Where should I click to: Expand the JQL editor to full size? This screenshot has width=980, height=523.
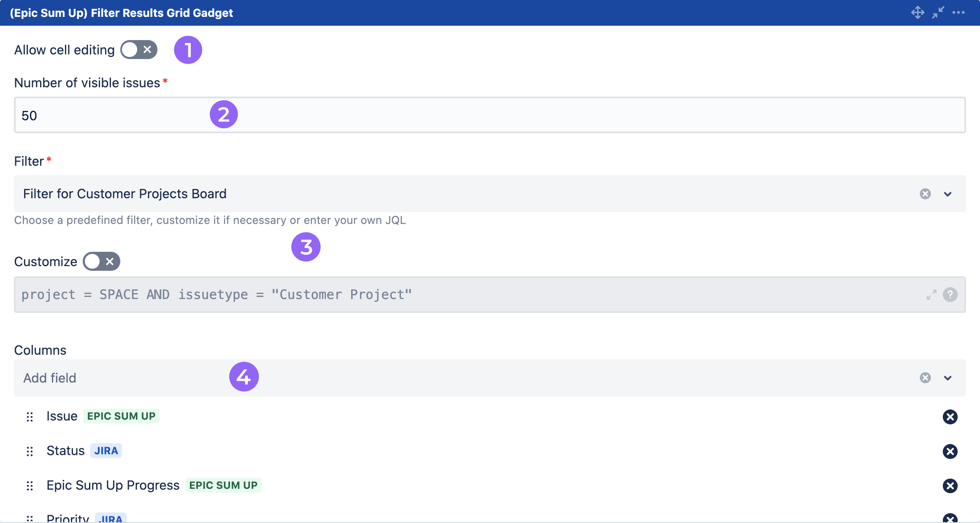point(931,294)
